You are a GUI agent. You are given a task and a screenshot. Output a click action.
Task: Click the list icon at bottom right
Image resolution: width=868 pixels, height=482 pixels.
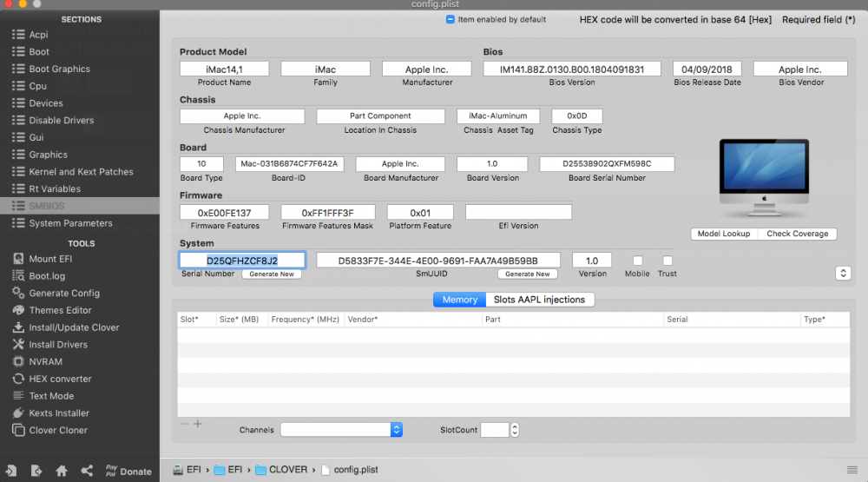click(852, 470)
